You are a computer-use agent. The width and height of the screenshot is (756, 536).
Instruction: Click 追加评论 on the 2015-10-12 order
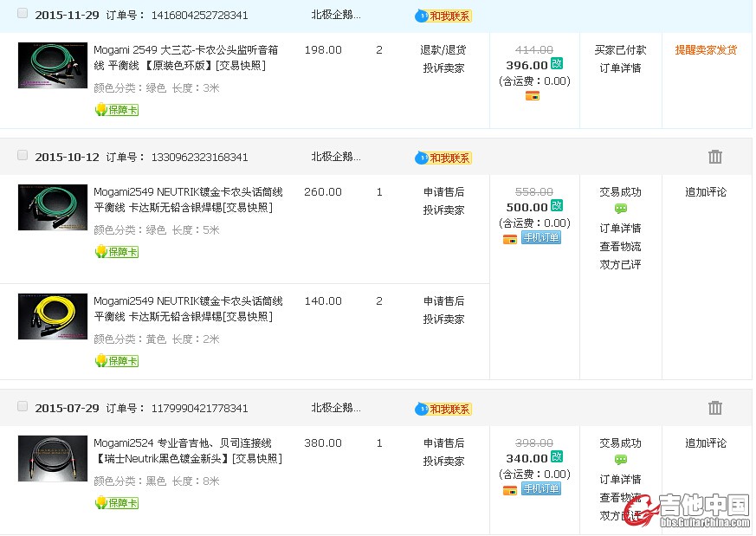tap(706, 192)
